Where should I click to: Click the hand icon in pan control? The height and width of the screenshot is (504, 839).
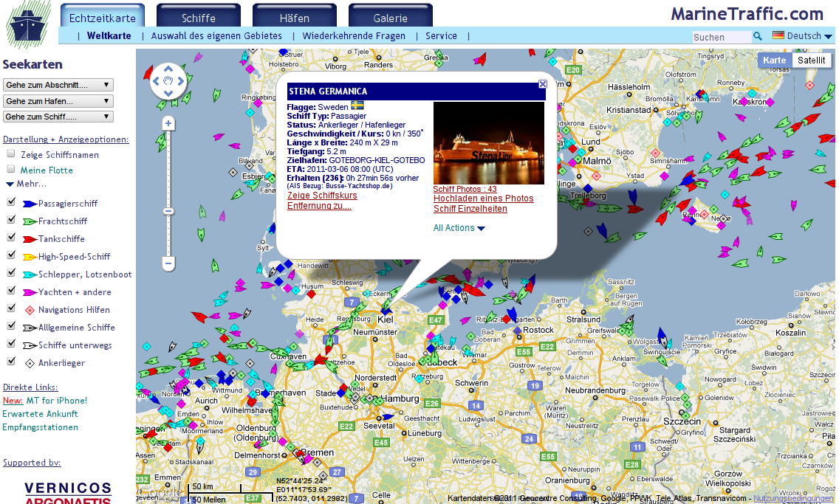(x=168, y=80)
